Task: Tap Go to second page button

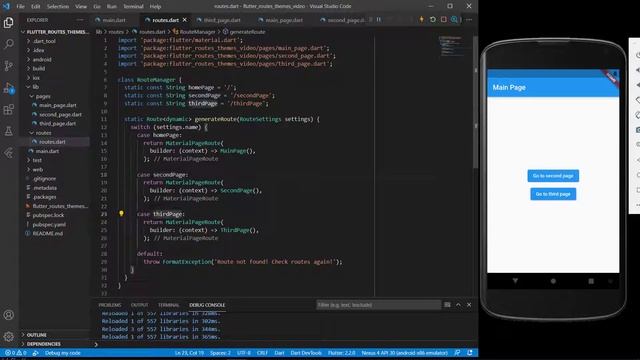Action: (x=553, y=176)
